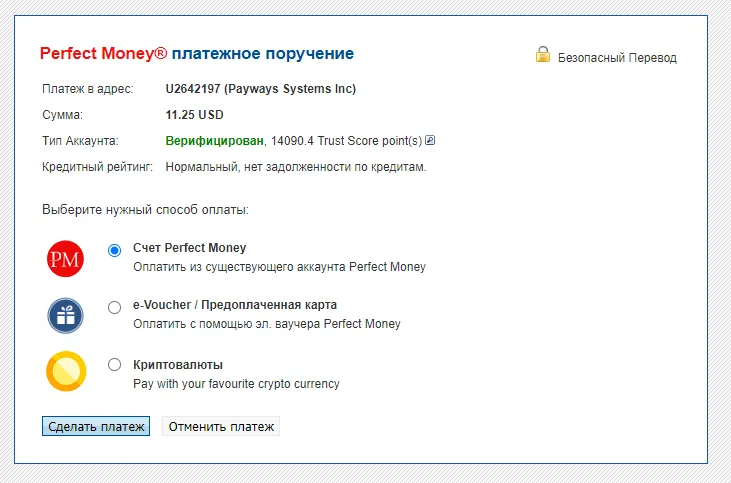This screenshot has height=483, width=731.
Task: Choose the e-Voucher radio button
Action: coord(114,307)
